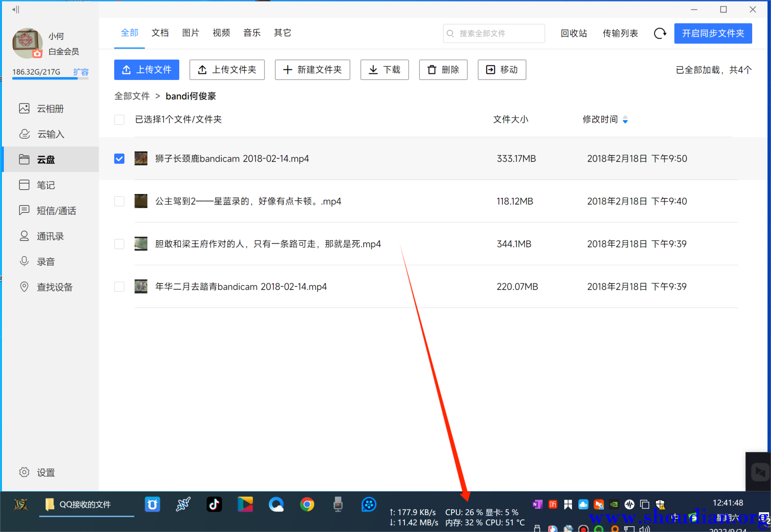This screenshot has height=532, width=771.
Task: Check the 胆敢和梁王府作对的人 file checkbox
Action: 120,244
